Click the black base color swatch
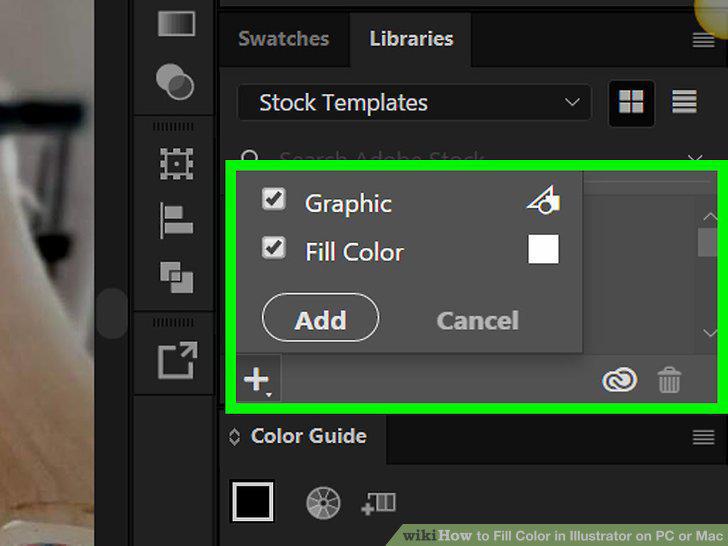728x546 pixels. [253, 502]
